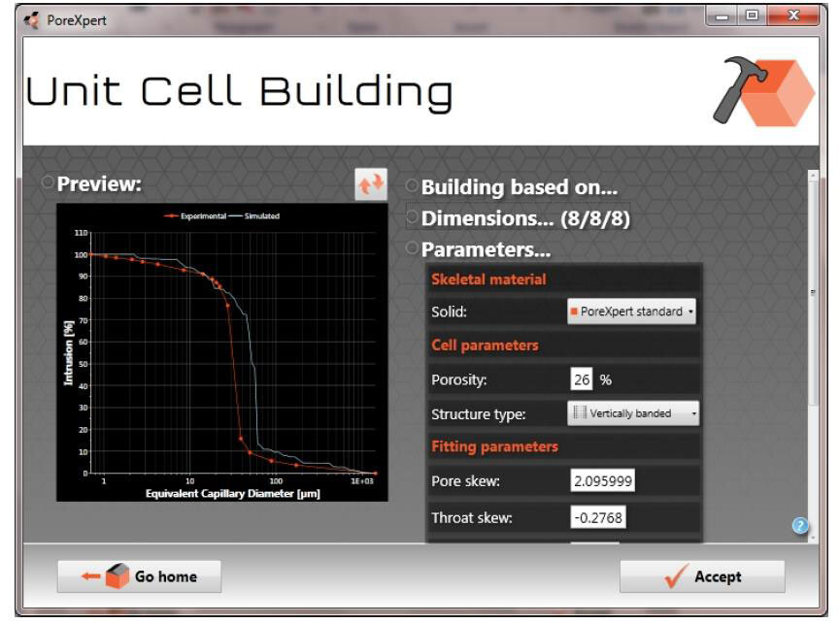The image size is (840, 624).
Task: Click the Throat skew input field
Action: click(598, 517)
